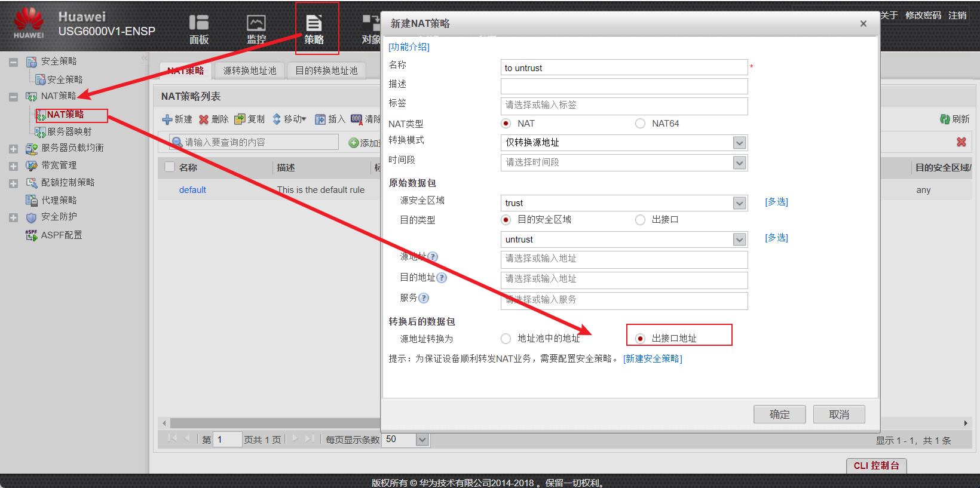Click 注销 in top bar
The width and height of the screenshot is (980, 488).
(x=957, y=16)
